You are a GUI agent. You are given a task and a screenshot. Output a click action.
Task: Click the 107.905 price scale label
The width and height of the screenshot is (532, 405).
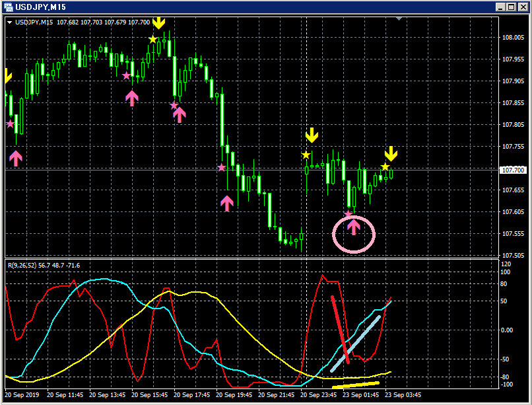coord(513,81)
